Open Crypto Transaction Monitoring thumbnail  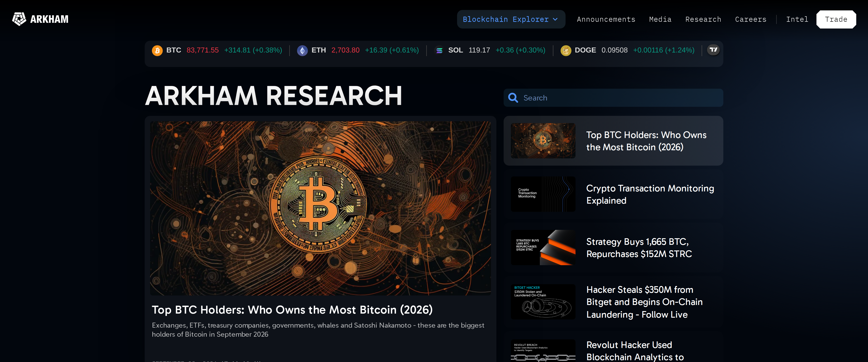click(x=543, y=194)
